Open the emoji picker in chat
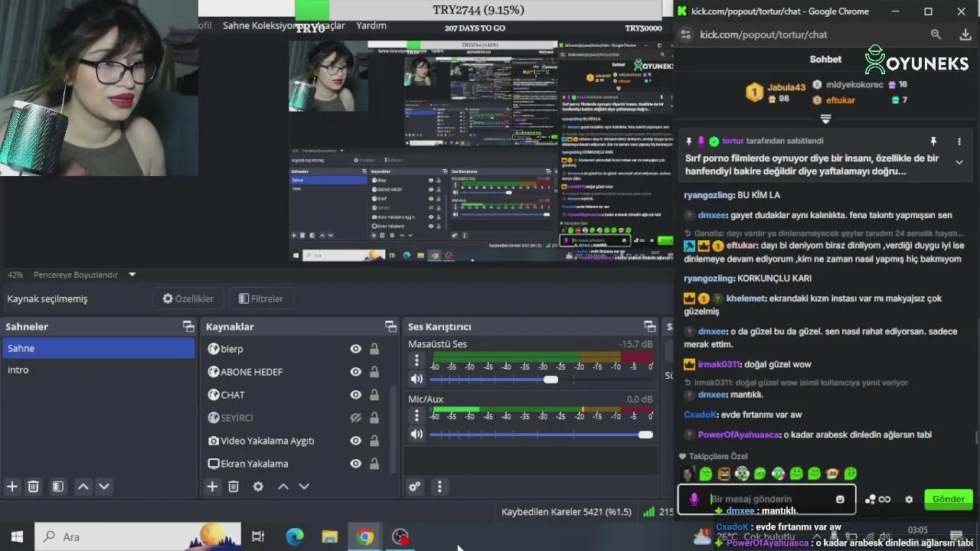This screenshot has height=551, width=980. point(840,499)
